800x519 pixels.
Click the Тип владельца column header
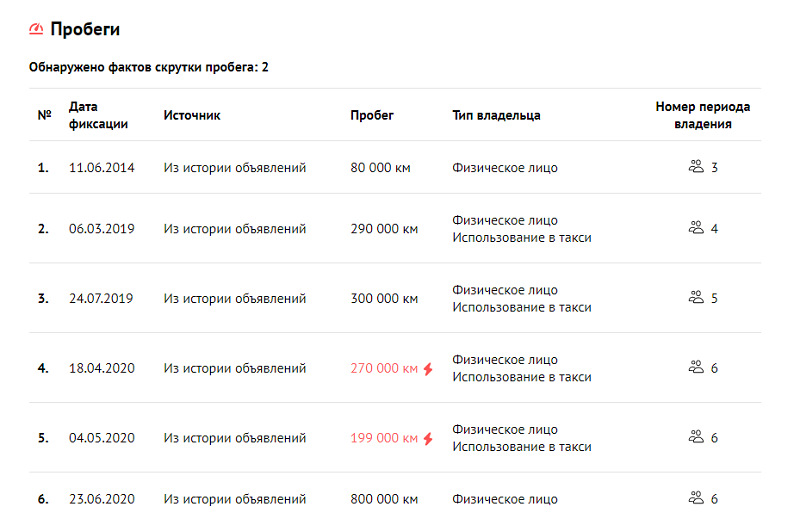tap(496, 115)
